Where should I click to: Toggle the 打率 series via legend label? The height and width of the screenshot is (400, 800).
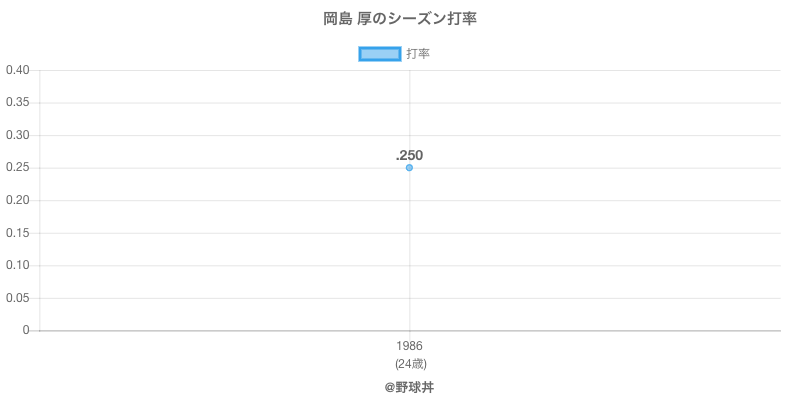click(x=418, y=54)
